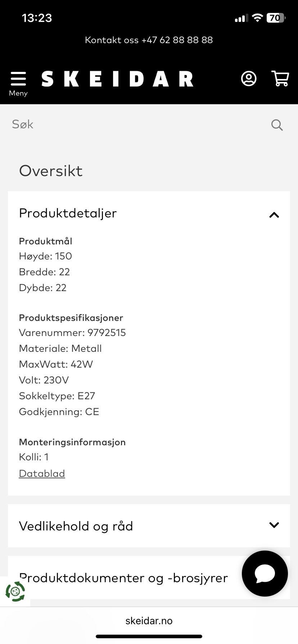This screenshot has height=644, width=298.
Task: Collapse the Produktdetaljer section chevron
Action: point(274,215)
